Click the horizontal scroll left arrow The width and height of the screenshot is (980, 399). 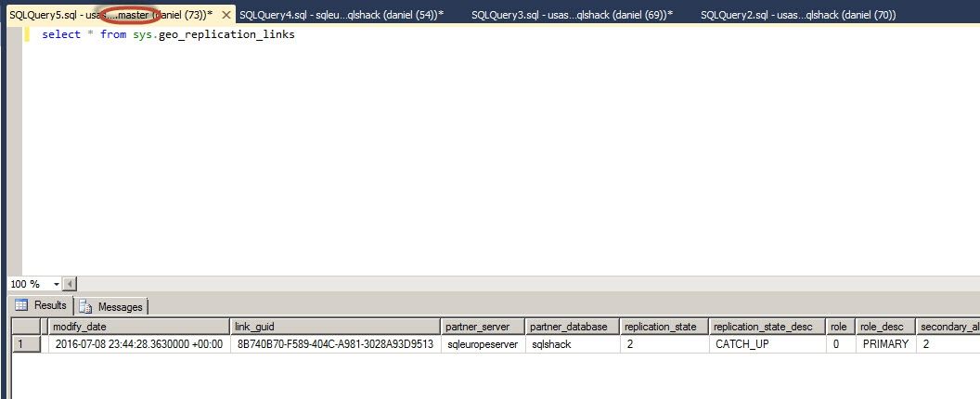pyautogui.click(x=70, y=285)
